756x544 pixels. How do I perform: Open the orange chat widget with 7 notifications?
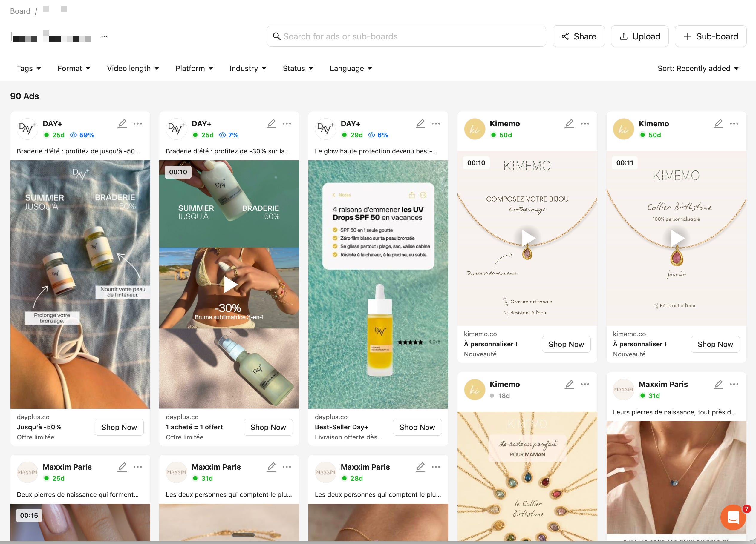point(733,517)
